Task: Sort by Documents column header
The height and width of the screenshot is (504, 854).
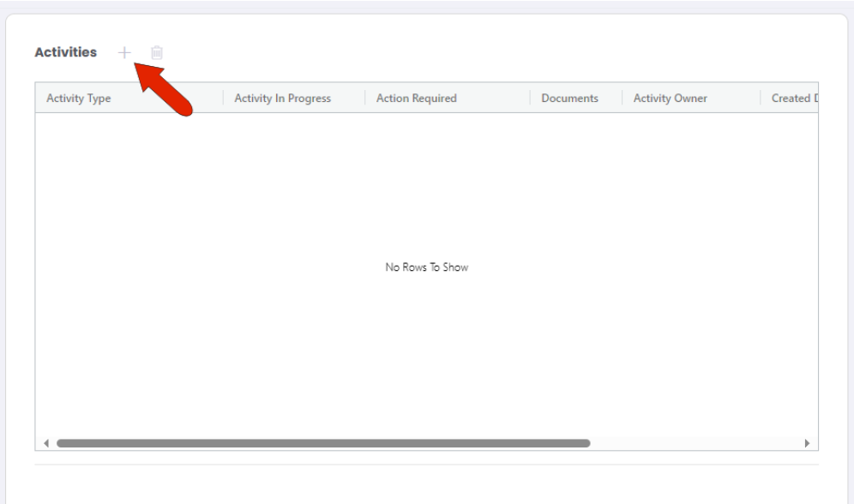Action: (569, 99)
